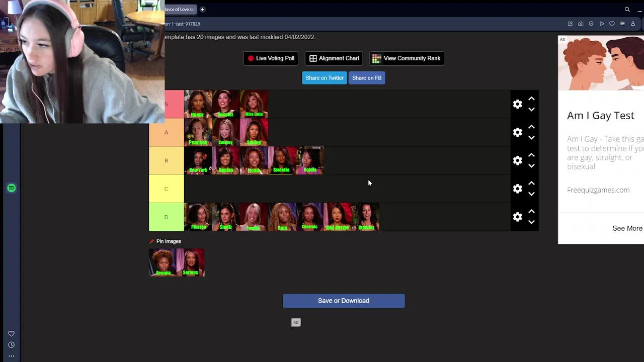Select the unranked Serious image
Screen dimensions: 644x362
point(191,262)
